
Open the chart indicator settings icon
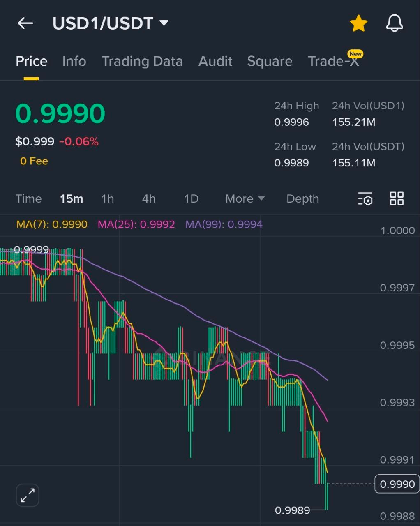coord(365,198)
